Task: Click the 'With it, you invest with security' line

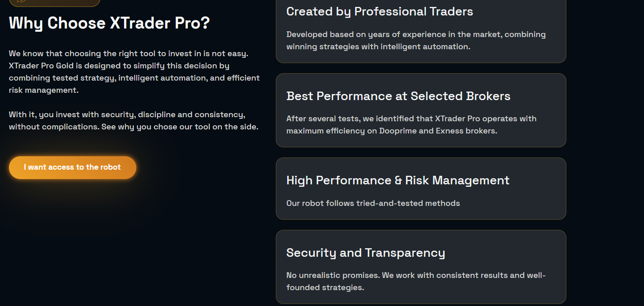Action: click(127, 115)
